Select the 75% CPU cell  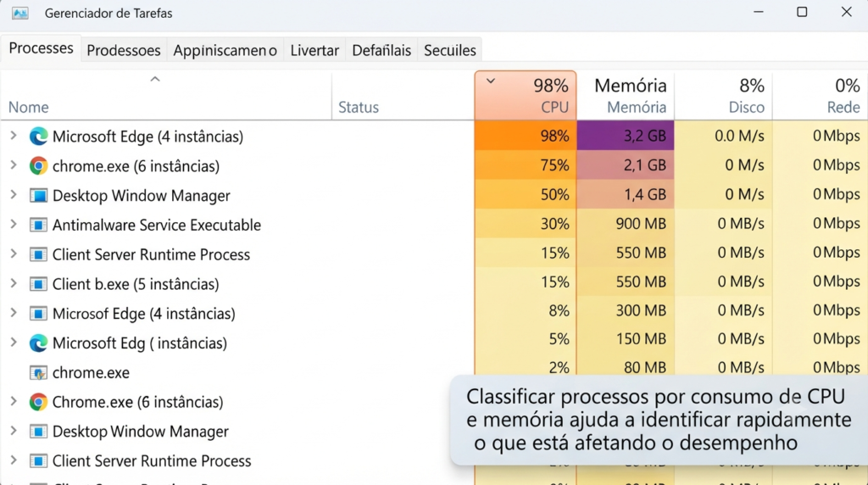[x=526, y=165]
